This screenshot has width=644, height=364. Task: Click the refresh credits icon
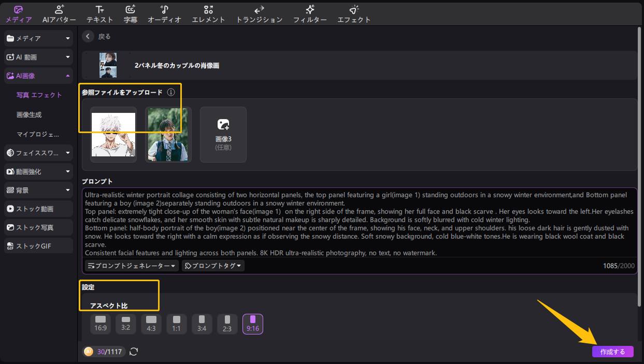134,352
